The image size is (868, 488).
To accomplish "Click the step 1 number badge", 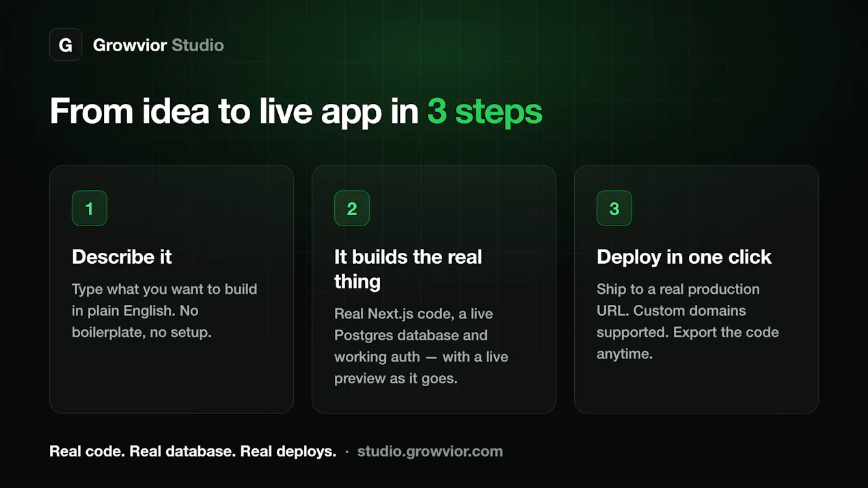I will point(90,208).
